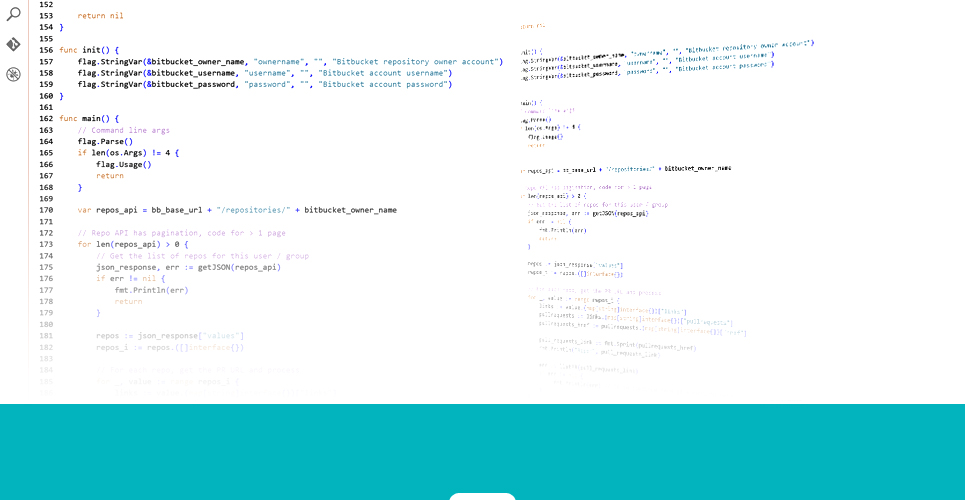
Task: Click the flag.StringVar "ownername" line
Action: (x=290, y=62)
